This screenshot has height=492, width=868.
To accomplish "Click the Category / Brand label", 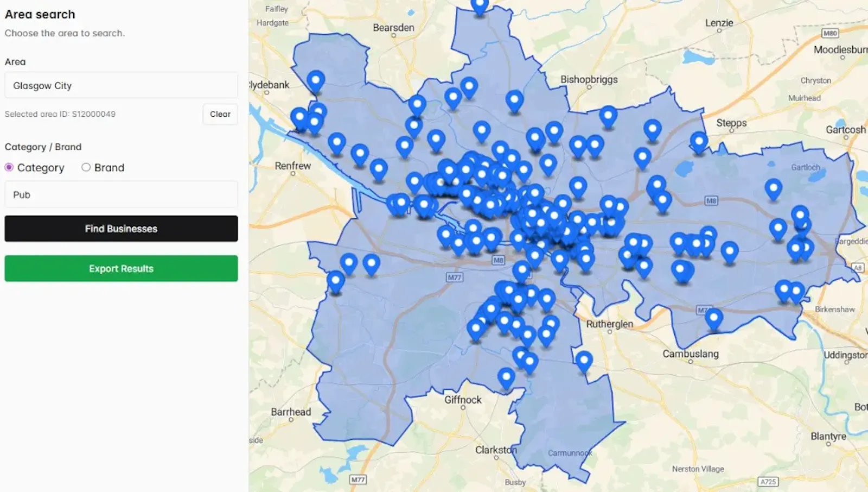I will 43,147.
